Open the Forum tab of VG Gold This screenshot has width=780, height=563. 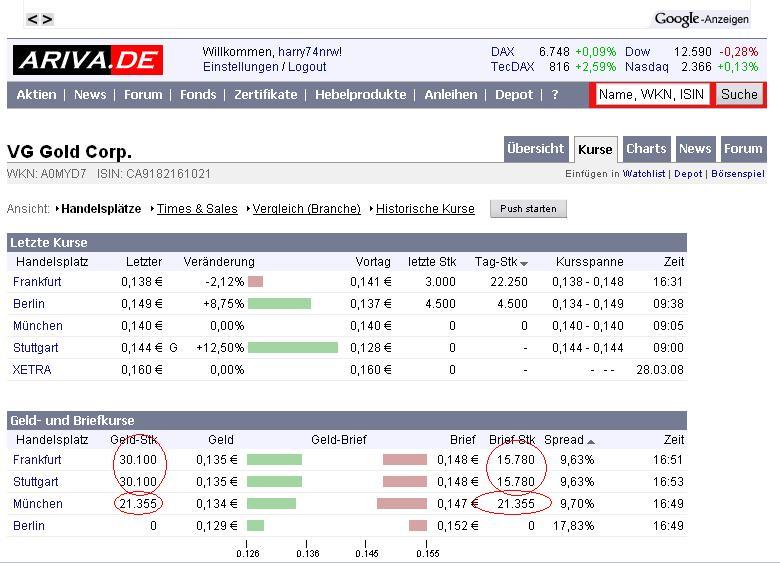pos(743,149)
